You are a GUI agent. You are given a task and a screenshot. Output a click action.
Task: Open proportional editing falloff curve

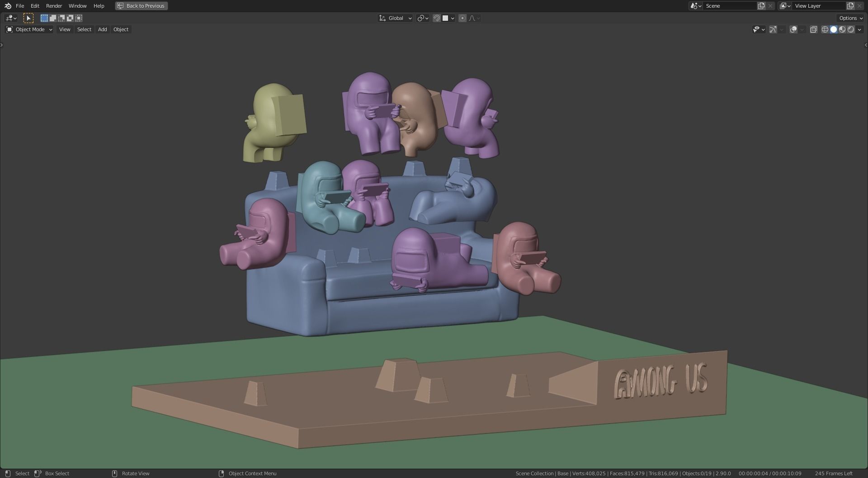[475, 18]
